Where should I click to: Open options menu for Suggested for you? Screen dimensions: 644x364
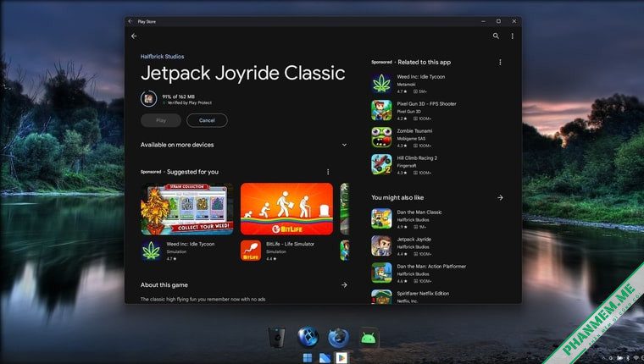tap(328, 172)
